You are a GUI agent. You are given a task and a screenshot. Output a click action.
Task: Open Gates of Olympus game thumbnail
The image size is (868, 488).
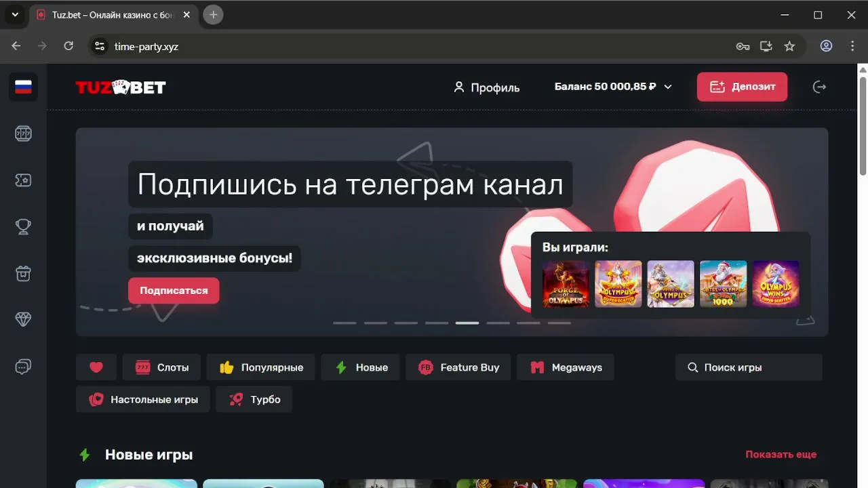pos(671,284)
